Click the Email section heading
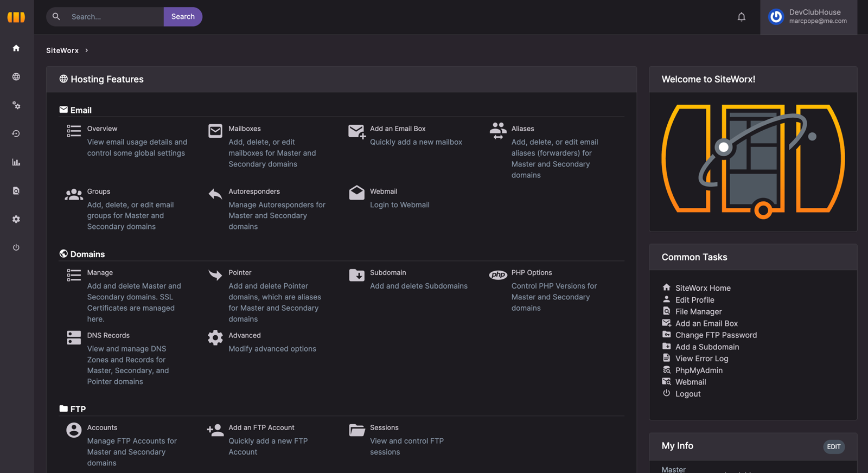Viewport: 868px width, 473px height. point(81,110)
